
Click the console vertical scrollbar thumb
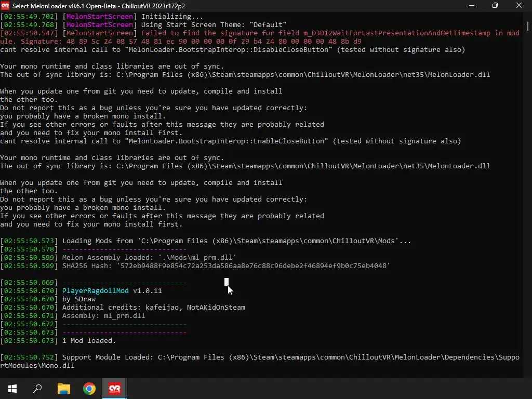pos(528,26)
